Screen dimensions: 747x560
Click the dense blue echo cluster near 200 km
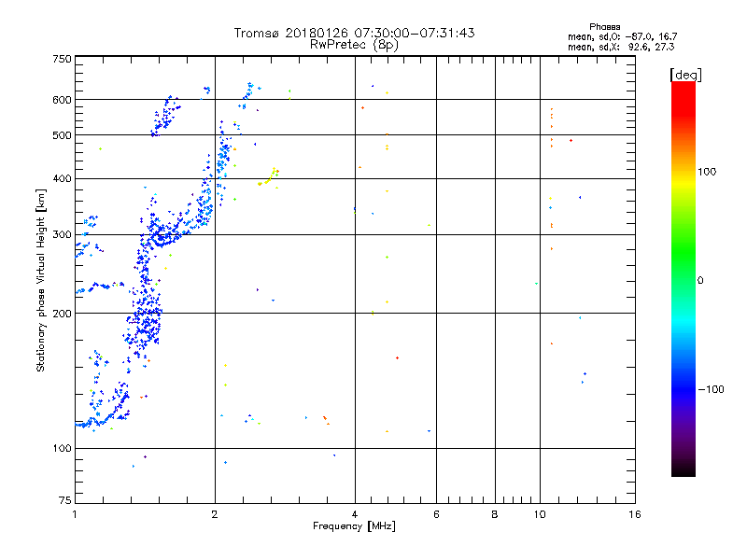pyautogui.click(x=146, y=316)
